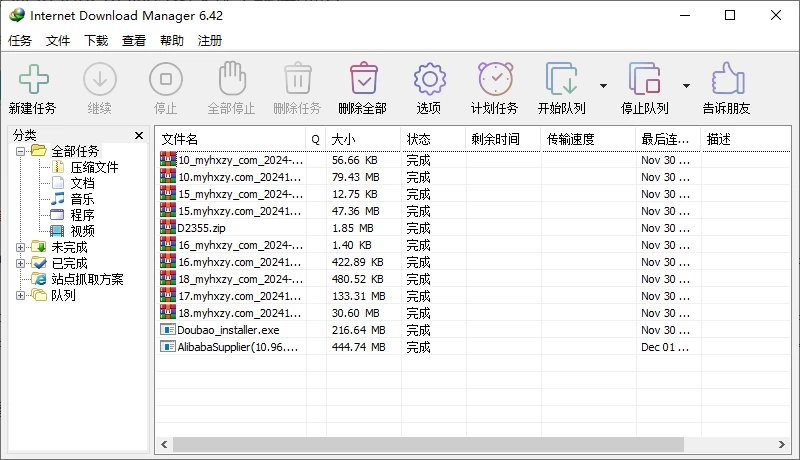Screen dimensions: 800x460
Task: Select the 视频 (video) category
Action: (82, 231)
